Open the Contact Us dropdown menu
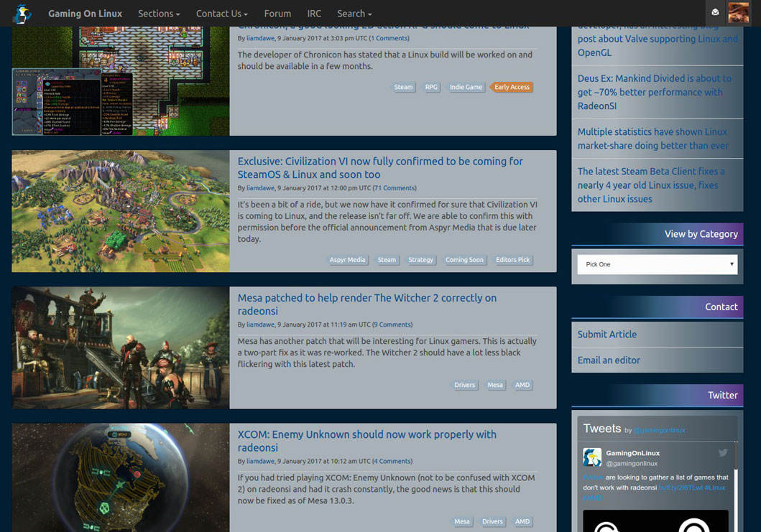 pyautogui.click(x=221, y=13)
